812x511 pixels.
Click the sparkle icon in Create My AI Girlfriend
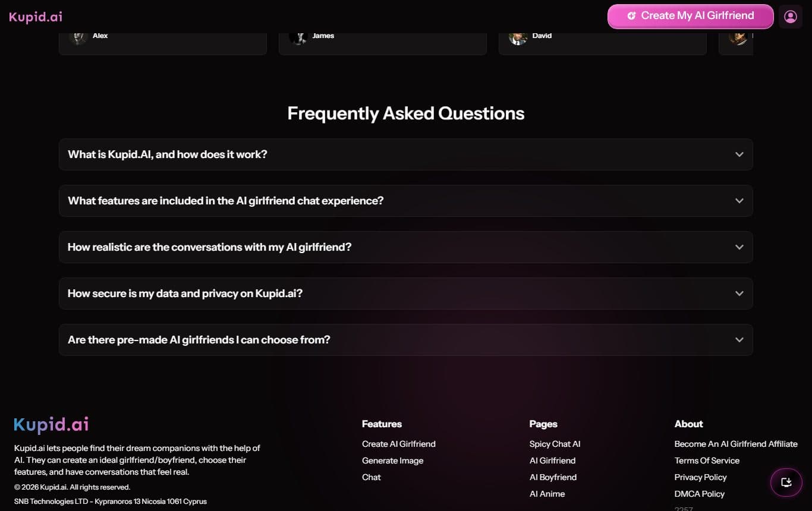click(631, 16)
